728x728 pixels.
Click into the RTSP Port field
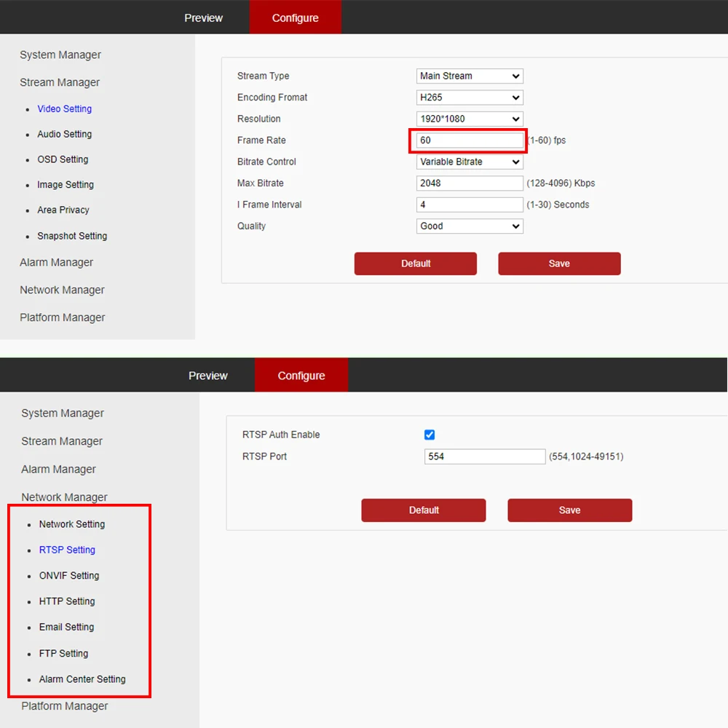pos(485,456)
